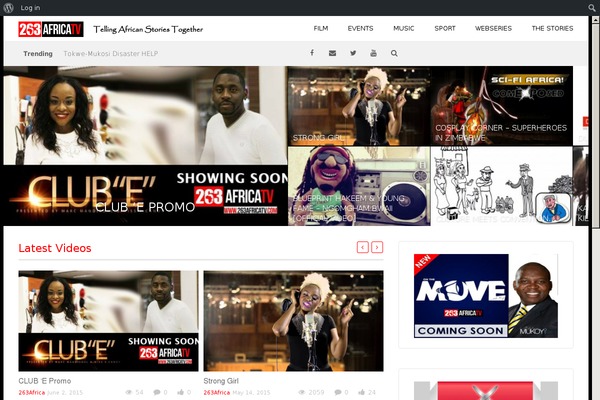
Task: Click likes thumb icon for CLUB 'E Promo
Action: point(181,392)
